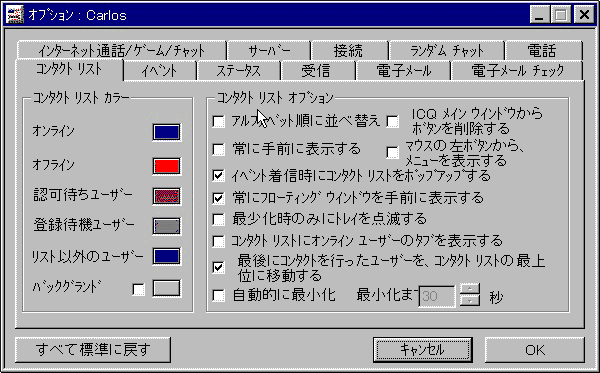Open the バックグランド color swatch
The width and height of the screenshot is (600, 373).
pyautogui.click(x=166, y=288)
